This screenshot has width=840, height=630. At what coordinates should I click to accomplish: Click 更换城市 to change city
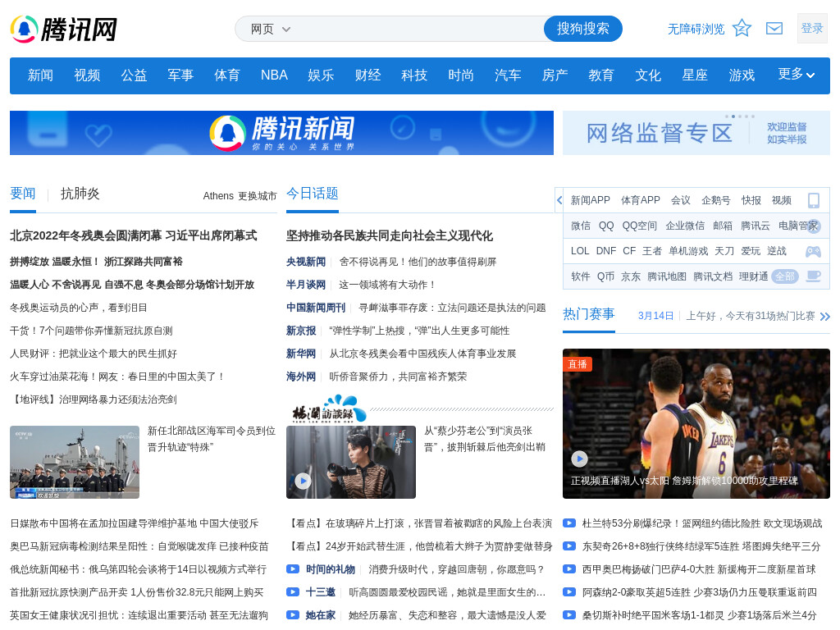(x=258, y=196)
